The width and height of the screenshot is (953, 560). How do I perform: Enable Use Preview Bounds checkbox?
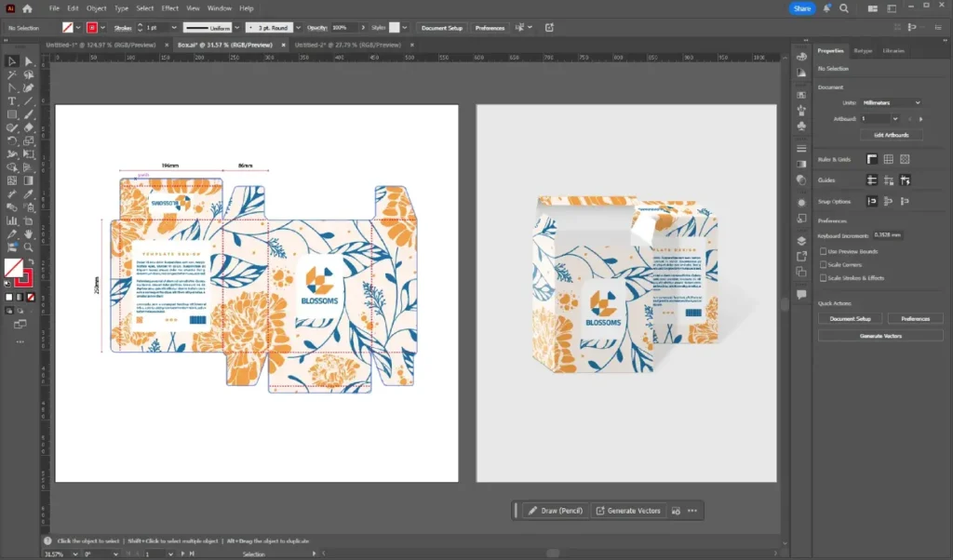823,251
